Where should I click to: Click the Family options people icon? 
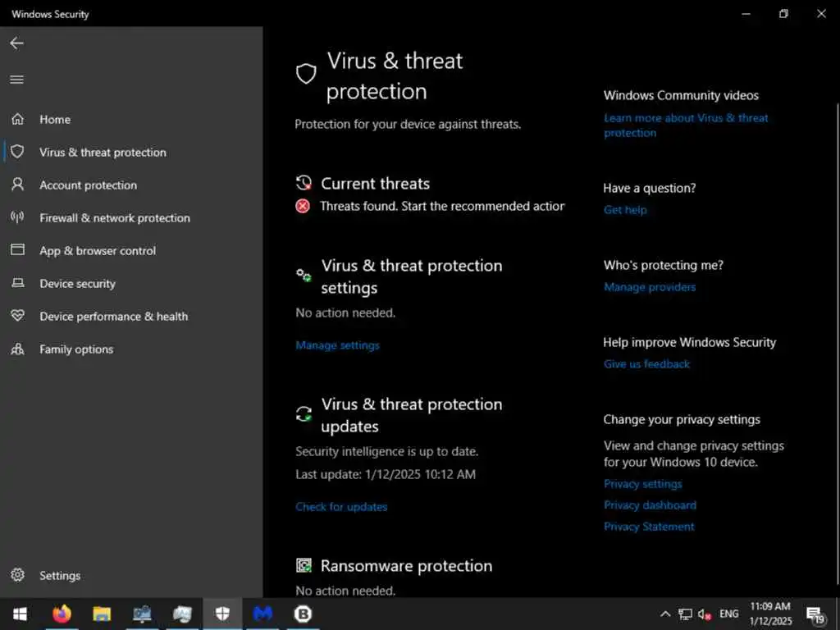pyautogui.click(x=18, y=349)
